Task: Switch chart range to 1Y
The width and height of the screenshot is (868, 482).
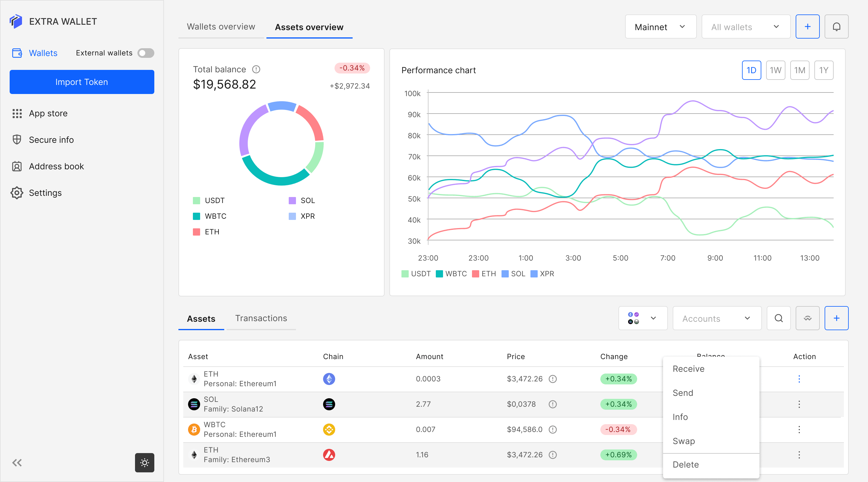Action: pos(823,70)
